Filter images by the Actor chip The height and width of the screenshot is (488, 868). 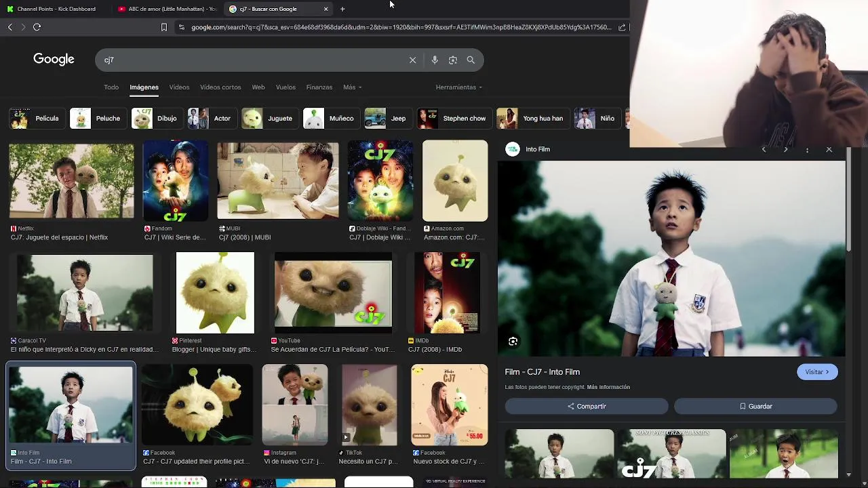(211, 118)
